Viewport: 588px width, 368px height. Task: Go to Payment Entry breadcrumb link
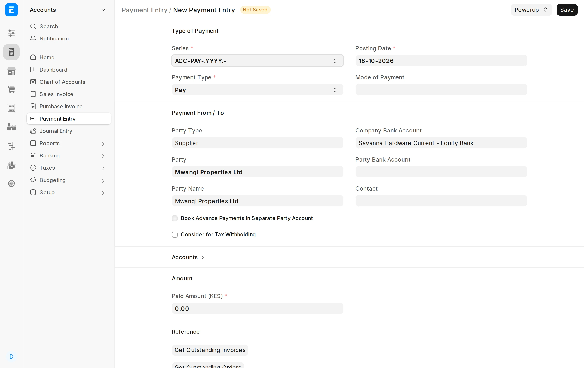[144, 10]
